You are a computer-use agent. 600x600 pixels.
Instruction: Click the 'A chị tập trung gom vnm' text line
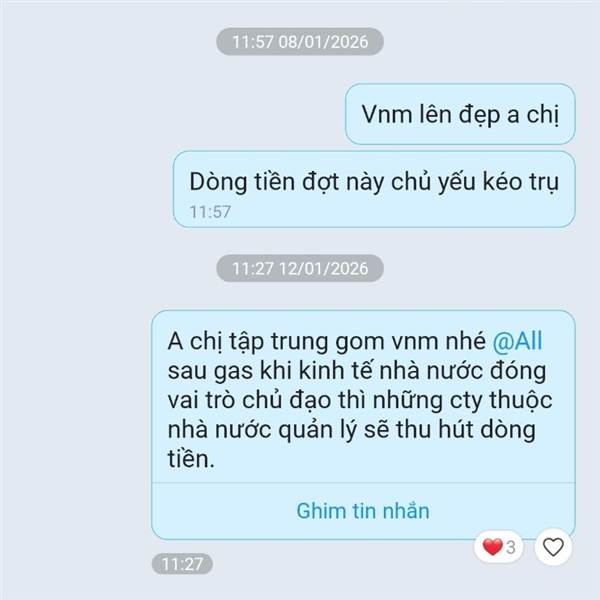coord(327,341)
